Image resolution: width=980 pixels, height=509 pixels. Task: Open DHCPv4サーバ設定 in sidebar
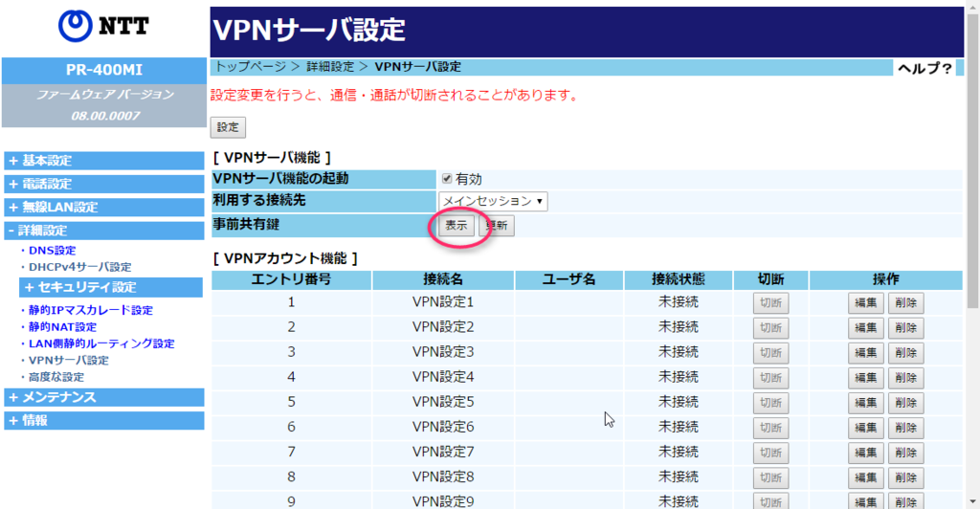tap(80, 267)
